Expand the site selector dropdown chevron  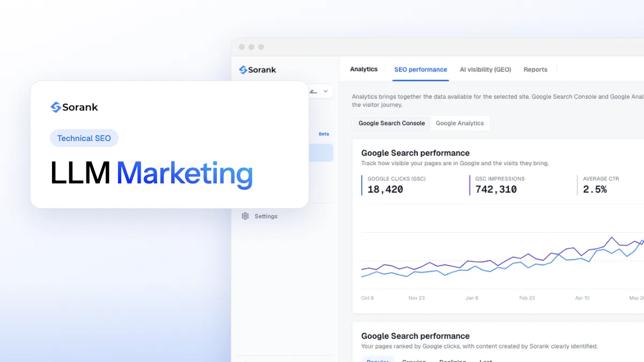point(325,92)
